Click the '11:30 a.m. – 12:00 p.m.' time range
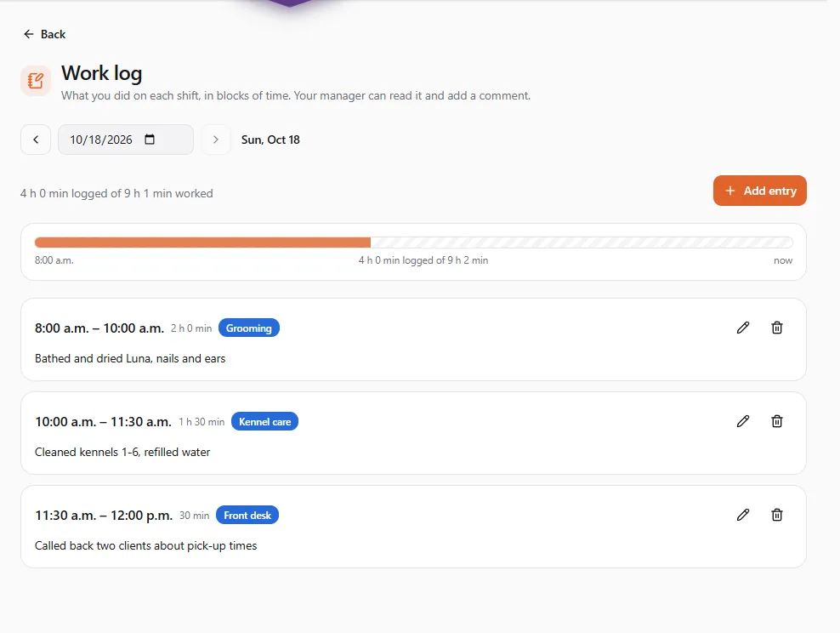This screenshot has height=633, width=840. point(104,515)
